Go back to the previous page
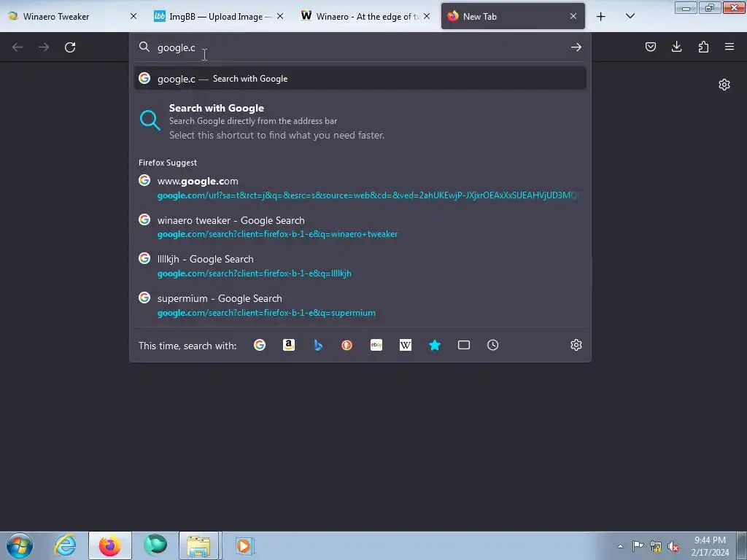The width and height of the screenshot is (747, 560). click(x=18, y=47)
